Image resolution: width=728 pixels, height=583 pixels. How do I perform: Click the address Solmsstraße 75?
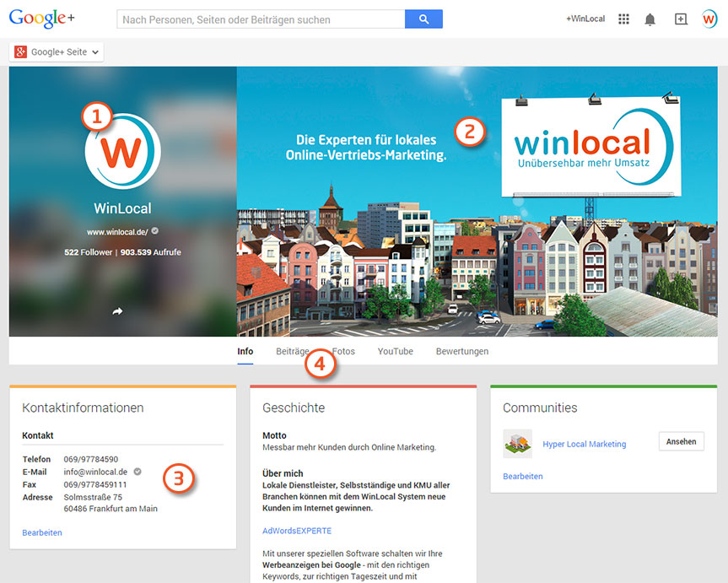[x=93, y=497]
